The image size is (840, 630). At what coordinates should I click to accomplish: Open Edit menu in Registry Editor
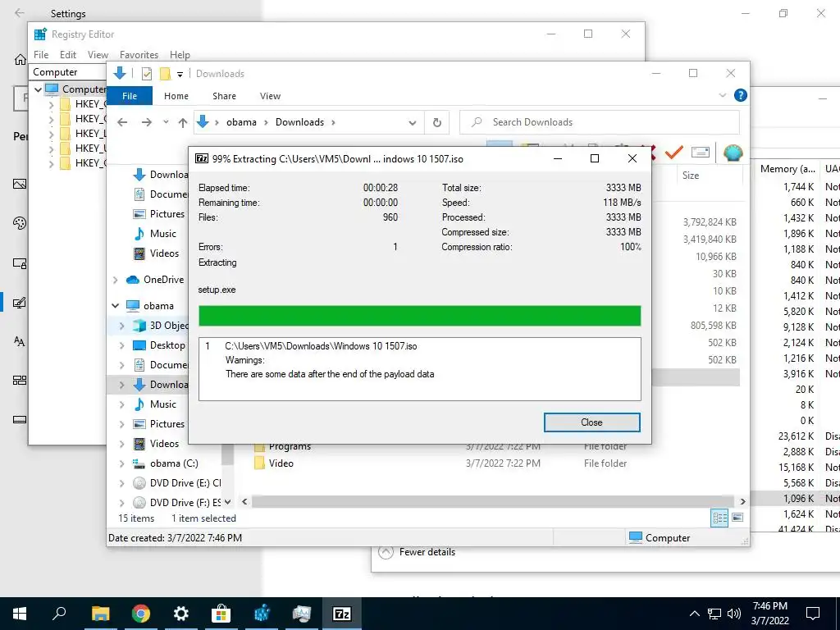point(68,55)
